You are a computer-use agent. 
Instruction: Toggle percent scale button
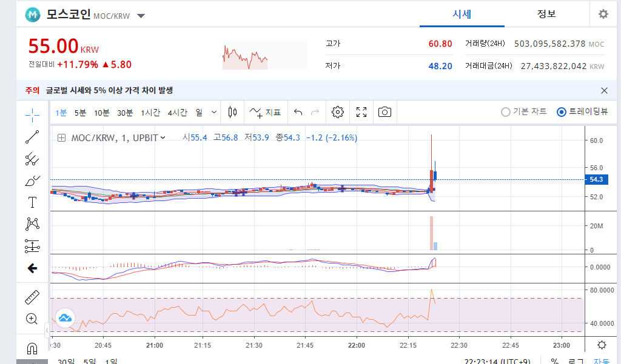[554, 361]
